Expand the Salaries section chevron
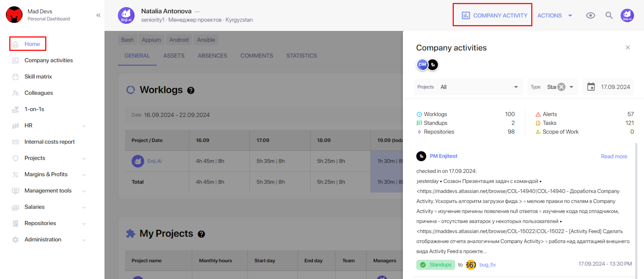This screenshot has width=644, height=279. [x=84, y=207]
